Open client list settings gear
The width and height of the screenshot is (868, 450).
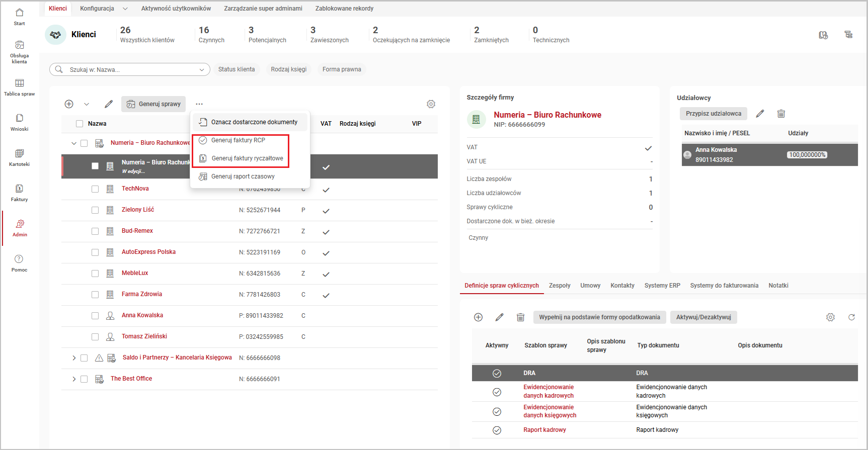point(431,104)
